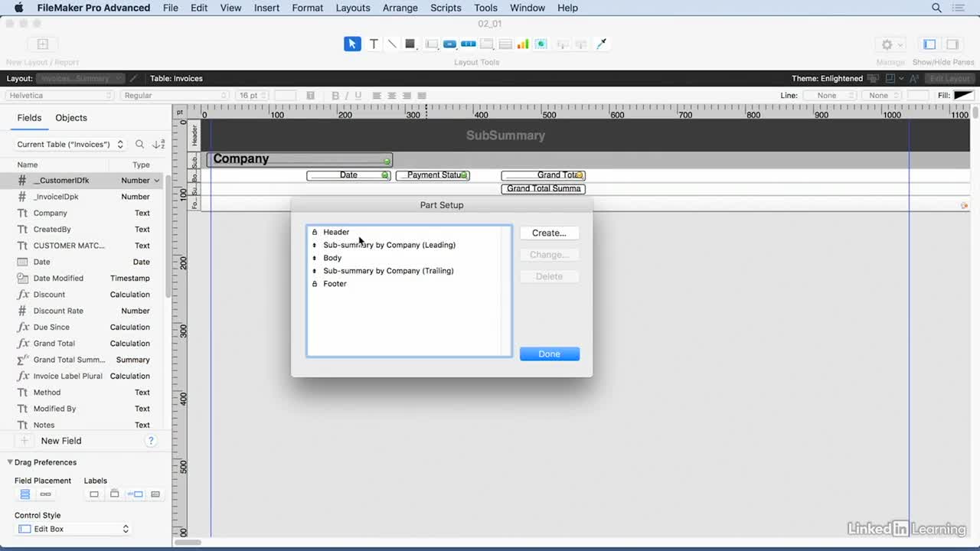Toggle Bold text formatting
The height and width of the screenshot is (551, 980).
pyautogui.click(x=335, y=96)
